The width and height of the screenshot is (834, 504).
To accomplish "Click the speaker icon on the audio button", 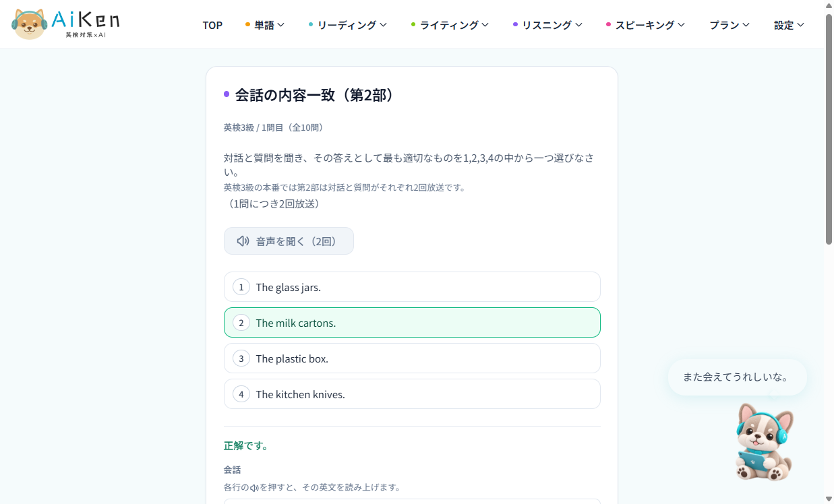I will (243, 241).
